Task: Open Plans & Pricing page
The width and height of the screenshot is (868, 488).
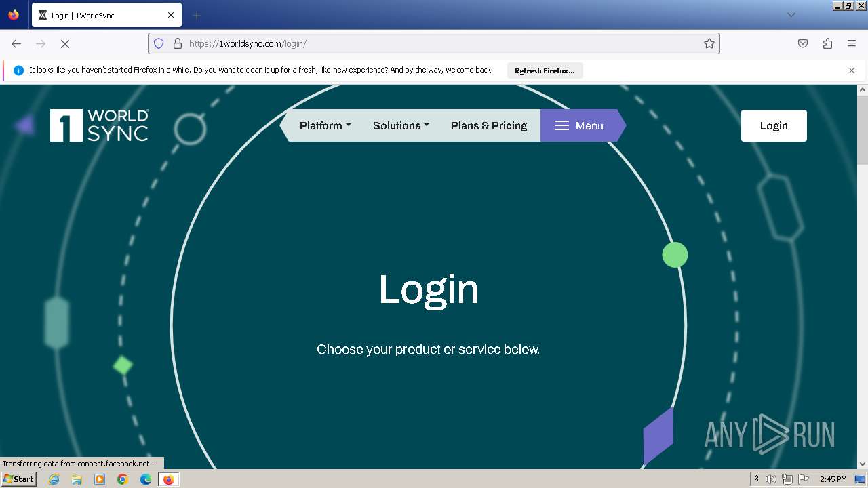Action: click(x=489, y=125)
